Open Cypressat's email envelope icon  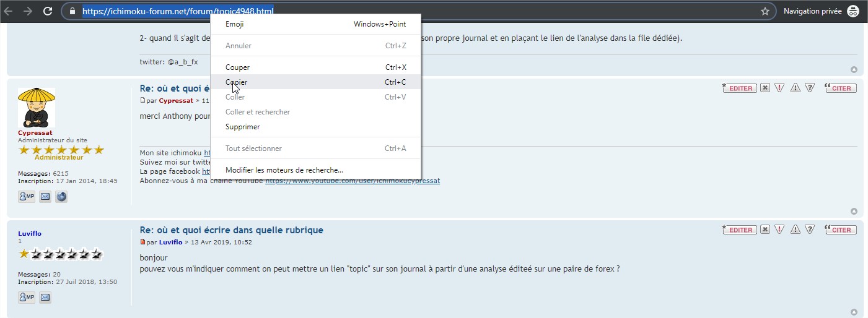point(45,197)
